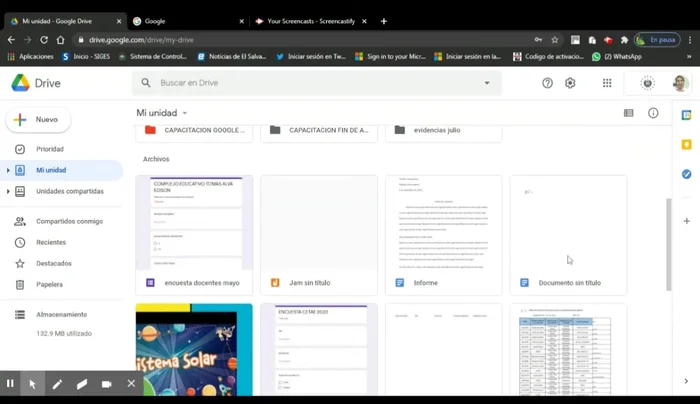Open the help question mark icon
Screen dimensions: 700x404
(x=547, y=83)
